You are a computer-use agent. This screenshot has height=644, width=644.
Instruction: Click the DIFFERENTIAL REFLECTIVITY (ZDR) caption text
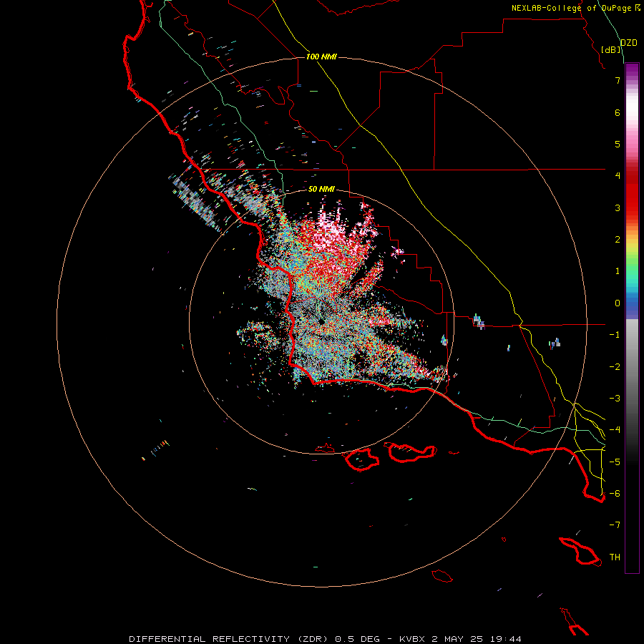[x=230, y=639]
